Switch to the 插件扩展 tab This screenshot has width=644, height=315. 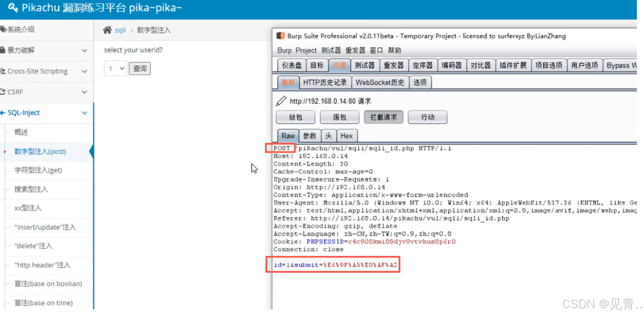coord(513,65)
